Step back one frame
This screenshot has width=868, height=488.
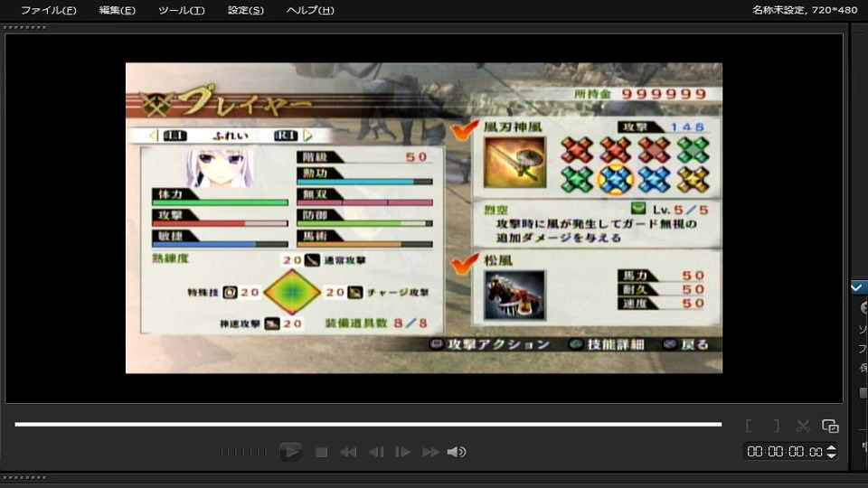pos(376,453)
